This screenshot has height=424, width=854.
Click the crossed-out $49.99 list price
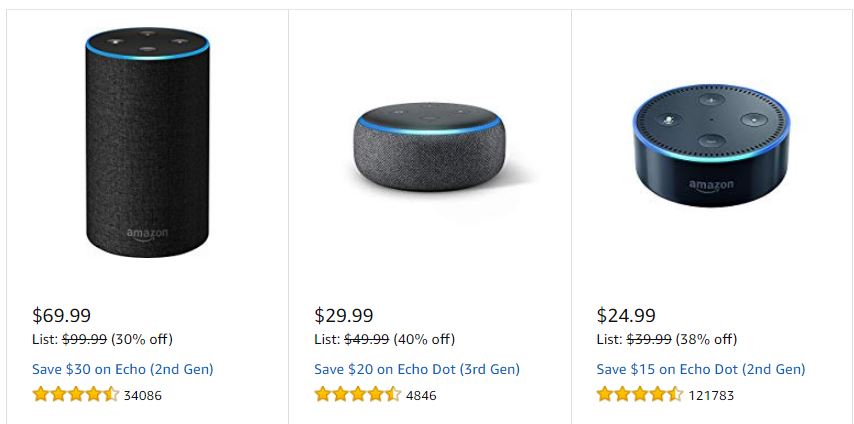[366, 339]
